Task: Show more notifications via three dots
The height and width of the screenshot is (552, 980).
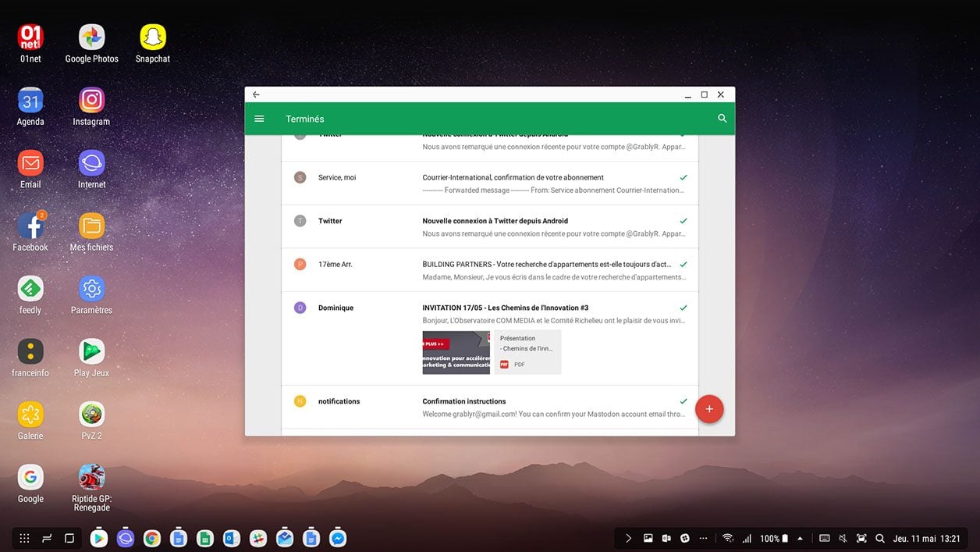Action: 704,538
